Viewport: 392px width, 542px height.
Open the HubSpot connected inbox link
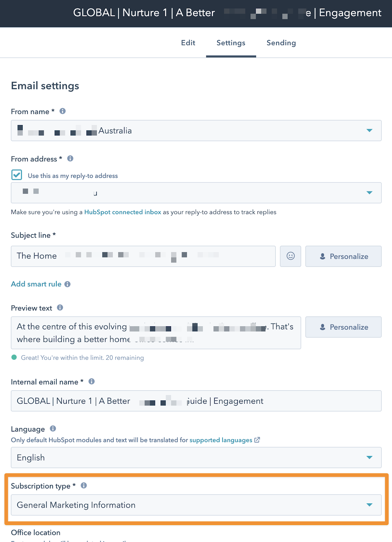pyautogui.click(x=123, y=212)
